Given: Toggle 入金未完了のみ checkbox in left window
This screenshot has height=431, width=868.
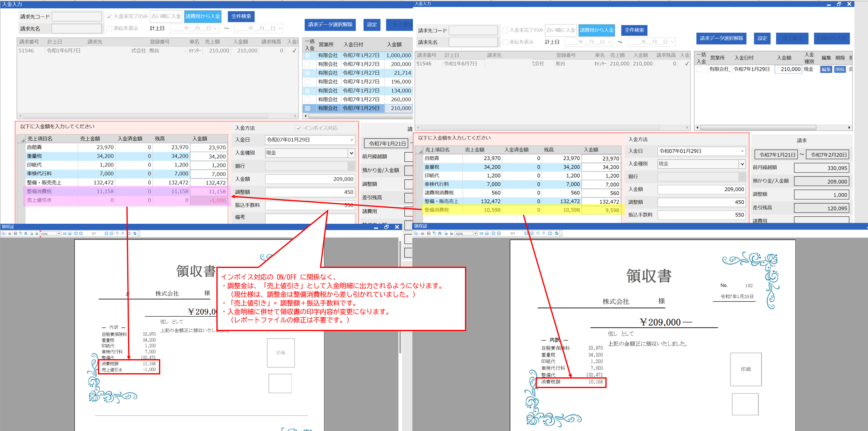Looking at the screenshot, I should click(x=109, y=17).
